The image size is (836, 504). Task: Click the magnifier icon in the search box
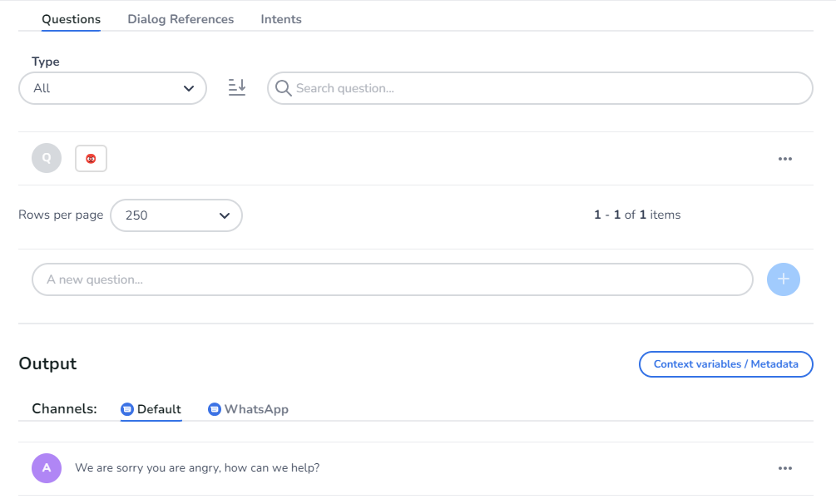[x=283, y=88]
